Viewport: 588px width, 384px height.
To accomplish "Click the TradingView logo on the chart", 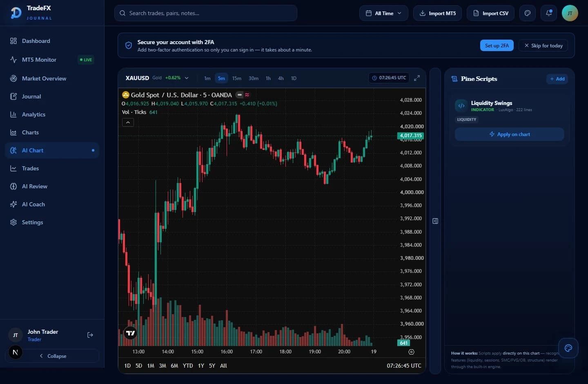I will coord(130,333).
